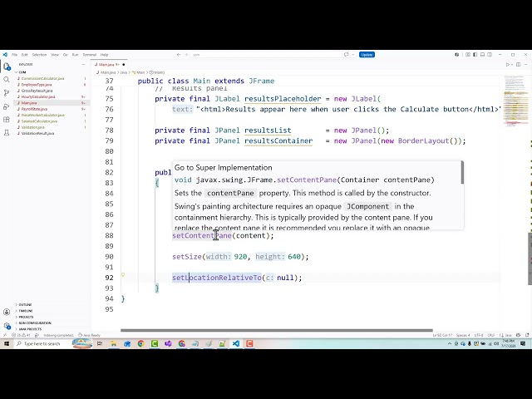Screen dimensions: 532x399
Task: Open Chrome from the taskbar
Action: (x=140, y=343)
